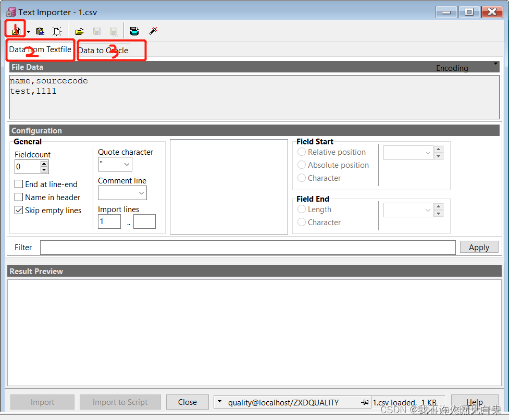Increase Field Start value spinner
Viewport: 509px width, 420px height.
[439, 150]
